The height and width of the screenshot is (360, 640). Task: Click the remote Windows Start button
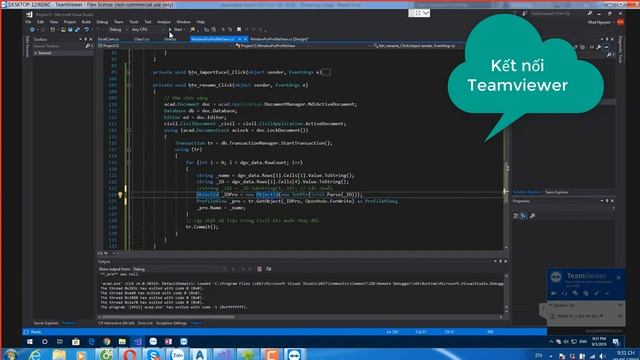(29, 342)
